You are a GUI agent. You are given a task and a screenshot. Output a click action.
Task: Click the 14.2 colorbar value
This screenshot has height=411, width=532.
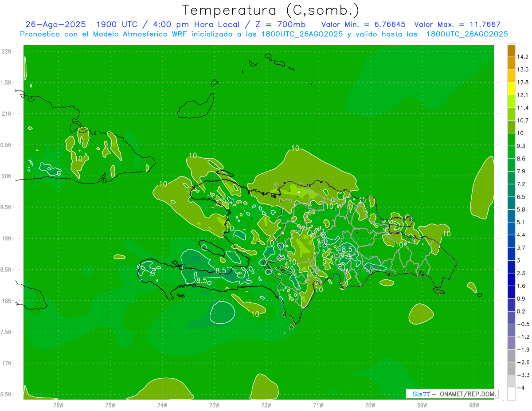pos(522,57)
